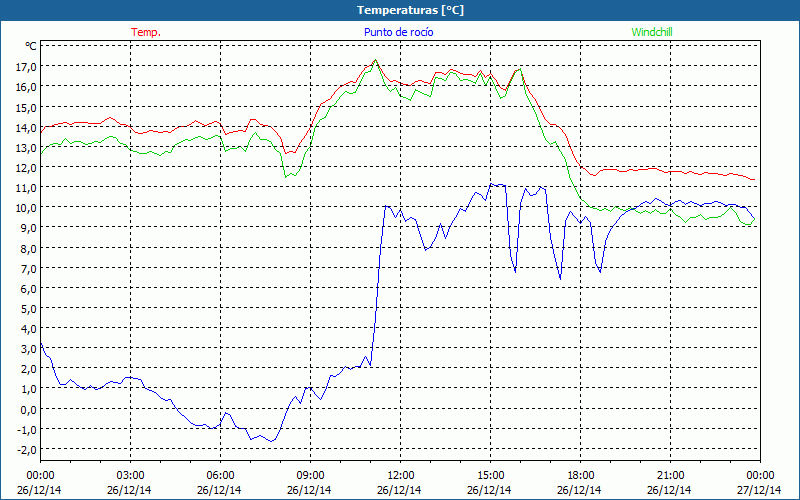Click the 5,0 y-axis value

(29, 308)
